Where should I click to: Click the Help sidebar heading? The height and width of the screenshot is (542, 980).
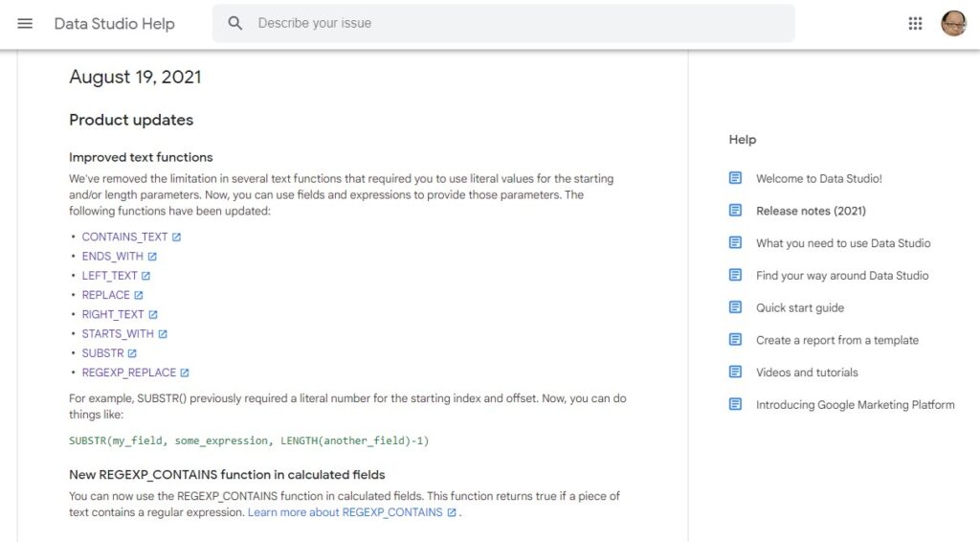coord(743,140)
